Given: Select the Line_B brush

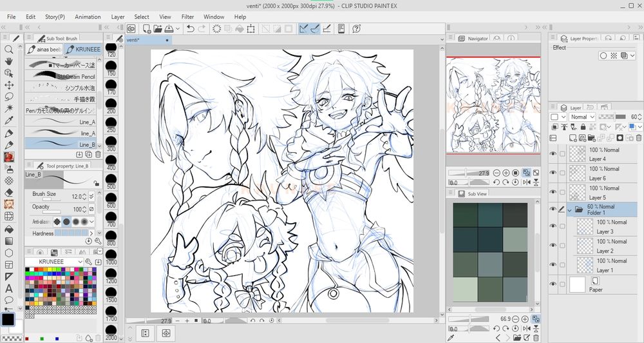Looking at the screenshot, I should [61, 144].
